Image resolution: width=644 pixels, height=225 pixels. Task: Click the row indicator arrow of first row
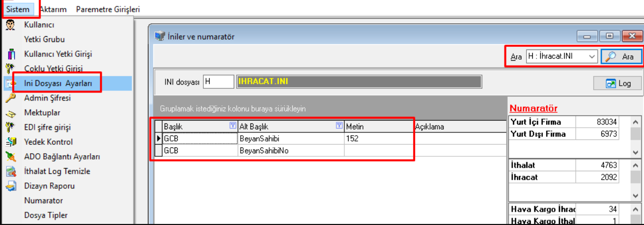(158, 138)
